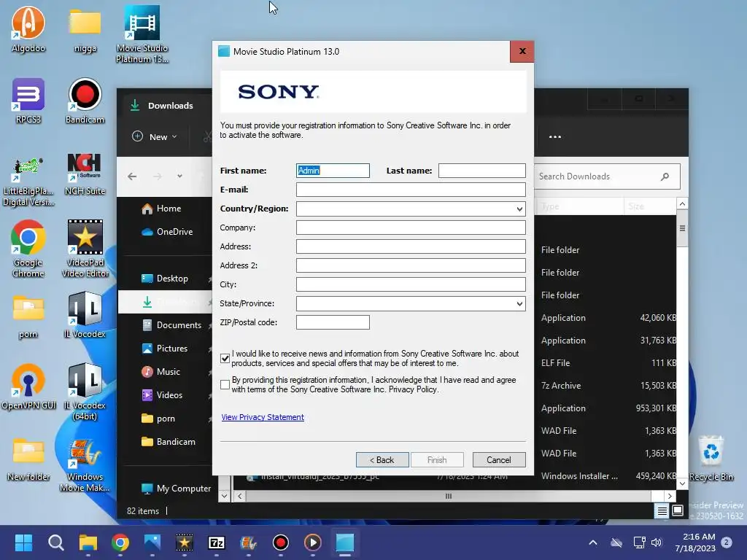The image size is (747, 560).
Task: Click the Company input field
Action: pos(411,227)
